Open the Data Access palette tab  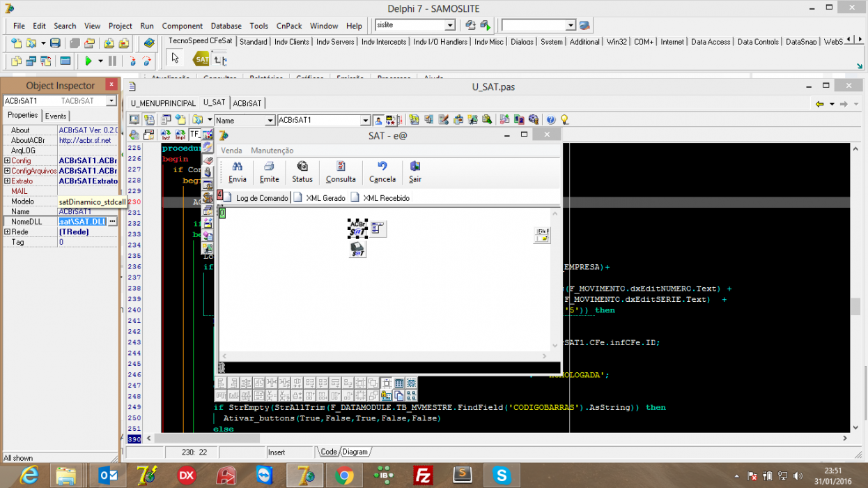coord(710,42)
